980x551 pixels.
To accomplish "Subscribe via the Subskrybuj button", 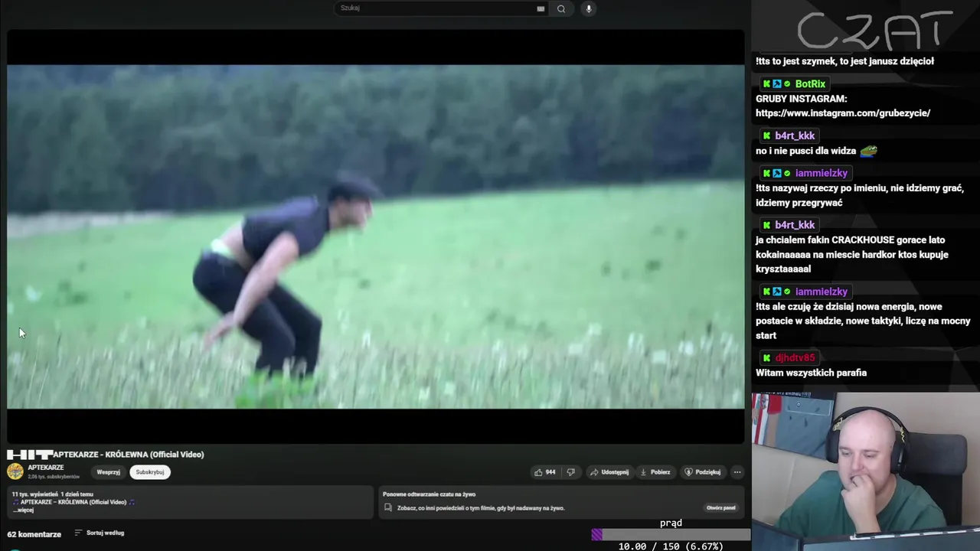I will click(x=150, y=472).
